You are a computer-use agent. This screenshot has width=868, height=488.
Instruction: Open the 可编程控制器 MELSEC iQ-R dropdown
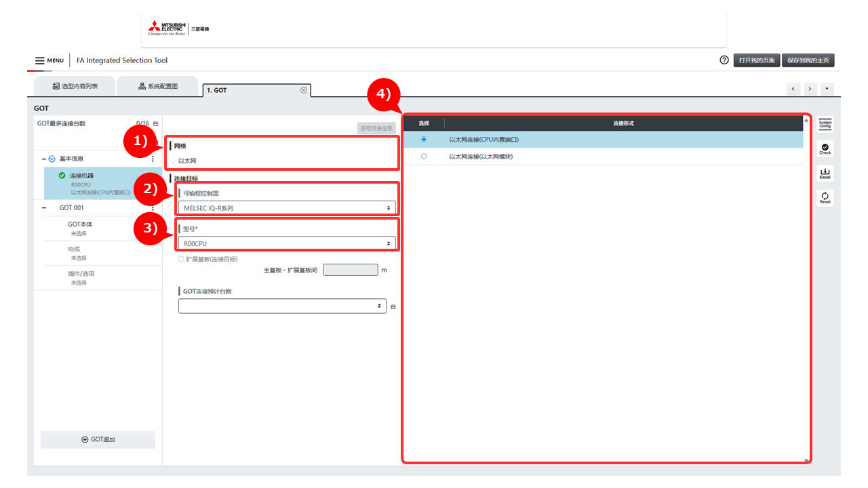pyautogui.click(x=287, y=208)
